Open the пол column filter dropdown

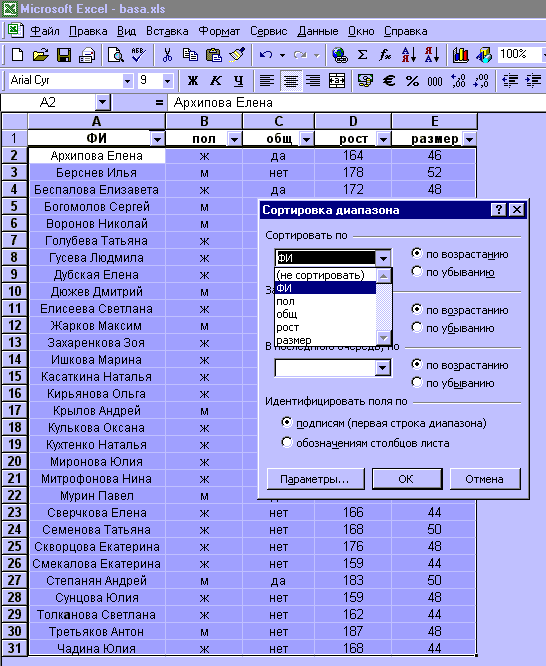pyautogui.click(x=235, y=139)
